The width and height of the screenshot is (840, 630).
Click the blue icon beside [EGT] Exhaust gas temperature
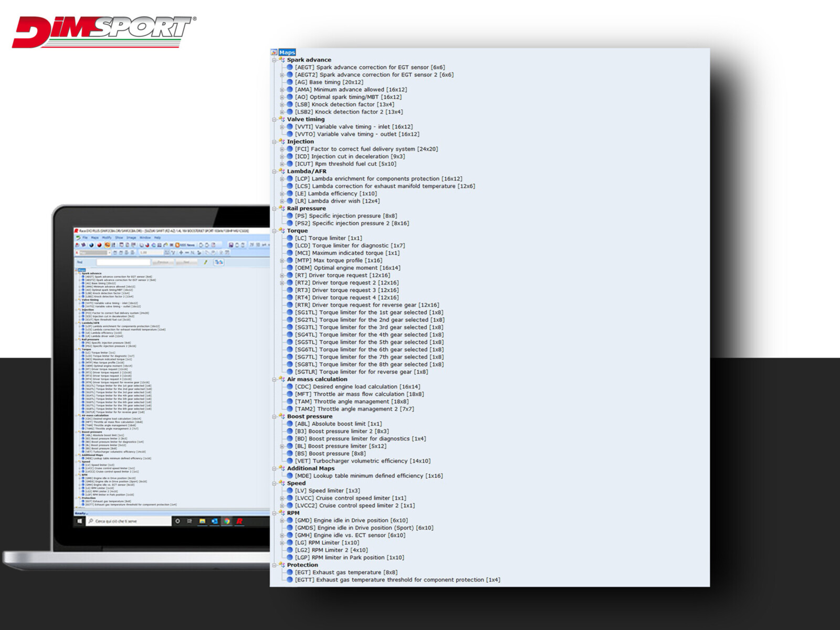tap(289, 573)
